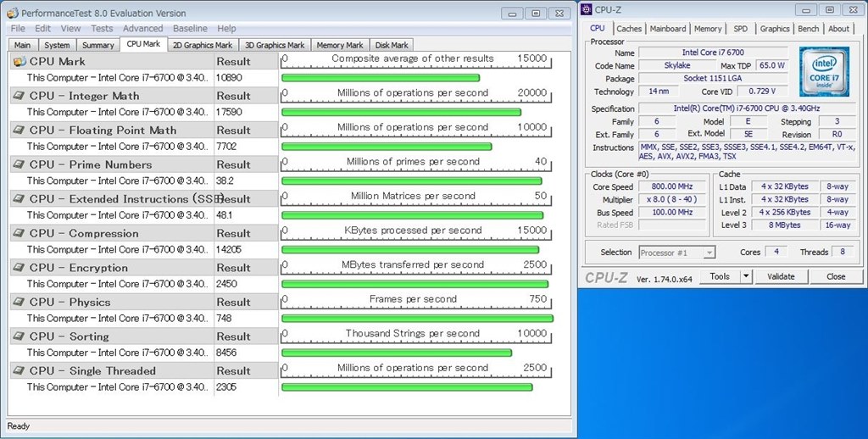The image size is (868, 439).
Task: Click the CPU Compression chip icon
Action: [x=19, y=233]
